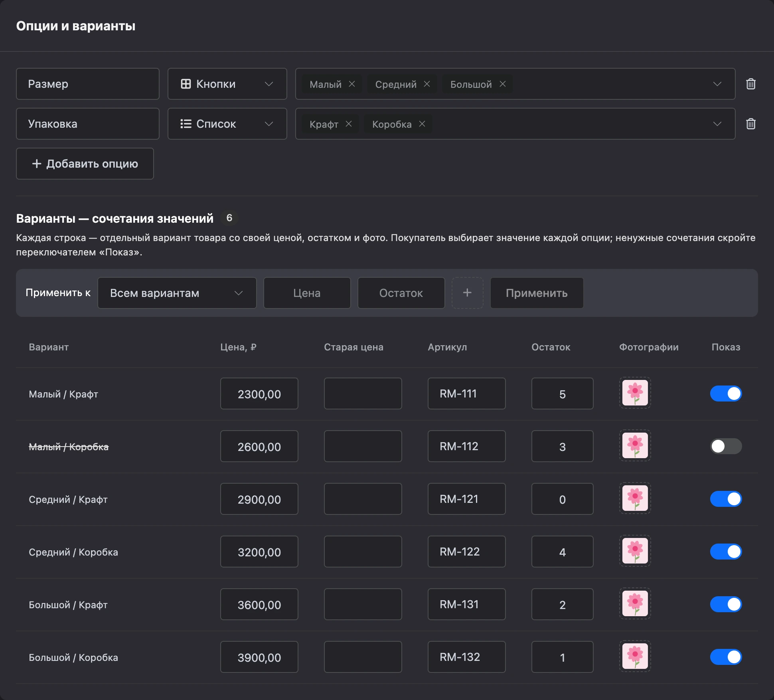
Task: Click the Добавить опцию button
Action: click(85, 164)
